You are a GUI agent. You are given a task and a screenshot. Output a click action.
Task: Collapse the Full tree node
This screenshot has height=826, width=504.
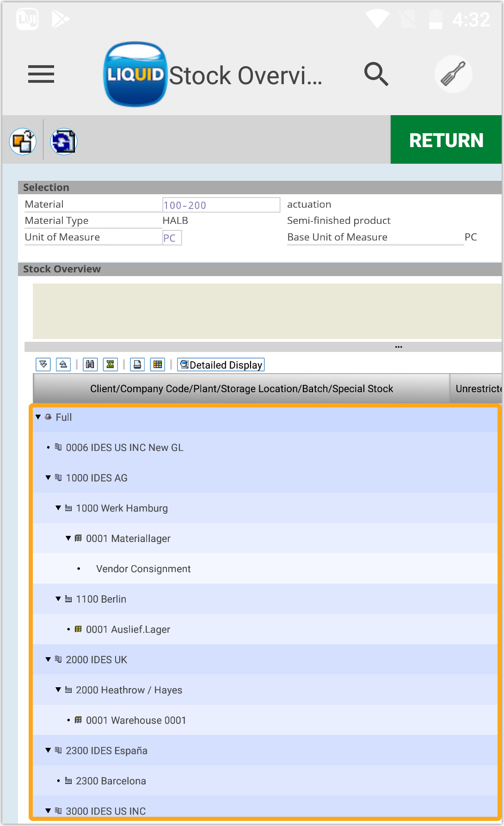click(x=38, y=417)
